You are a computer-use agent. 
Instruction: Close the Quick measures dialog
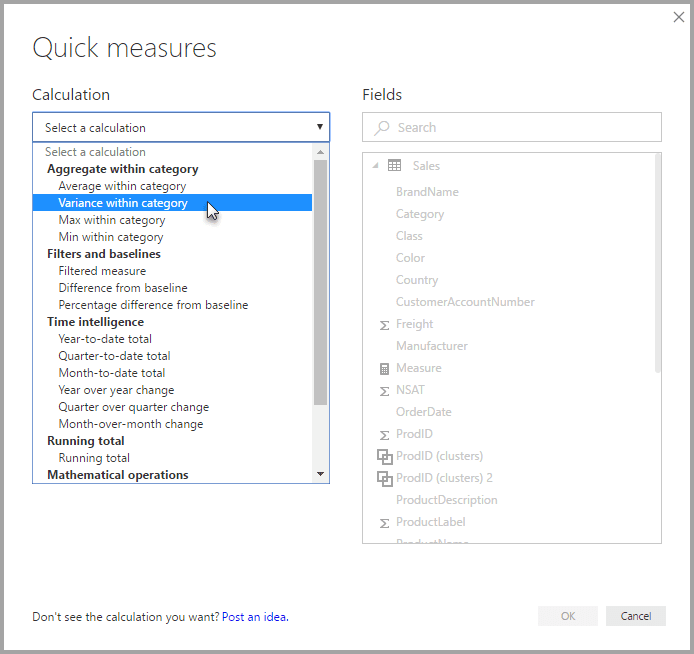[x=679, y=17]
